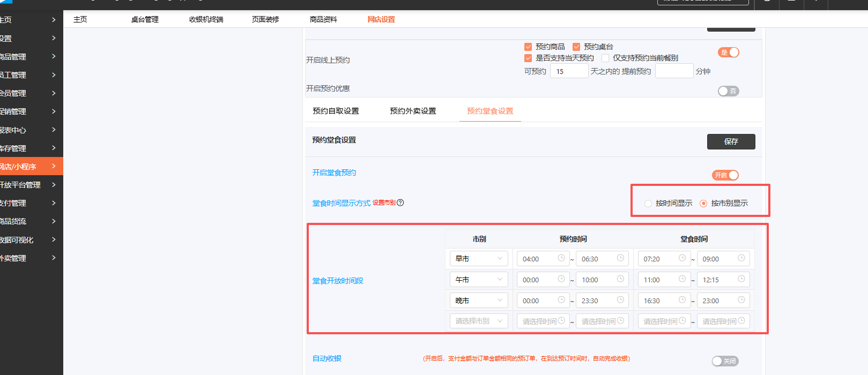The height and width of the screenshot is (375, 868).
Task: Click clock icon in 午市 booking end time 10:00
Action: coord(620,279)
